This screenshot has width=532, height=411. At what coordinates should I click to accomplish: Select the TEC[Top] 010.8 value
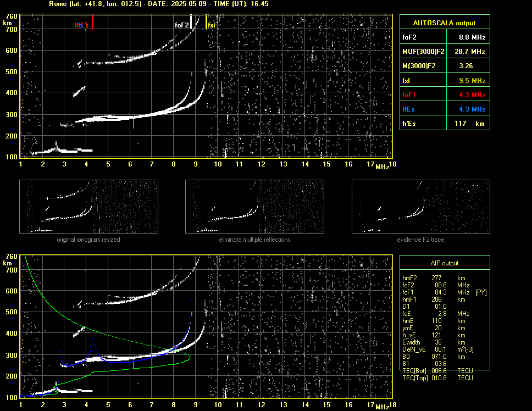click(x=439, y=378)
